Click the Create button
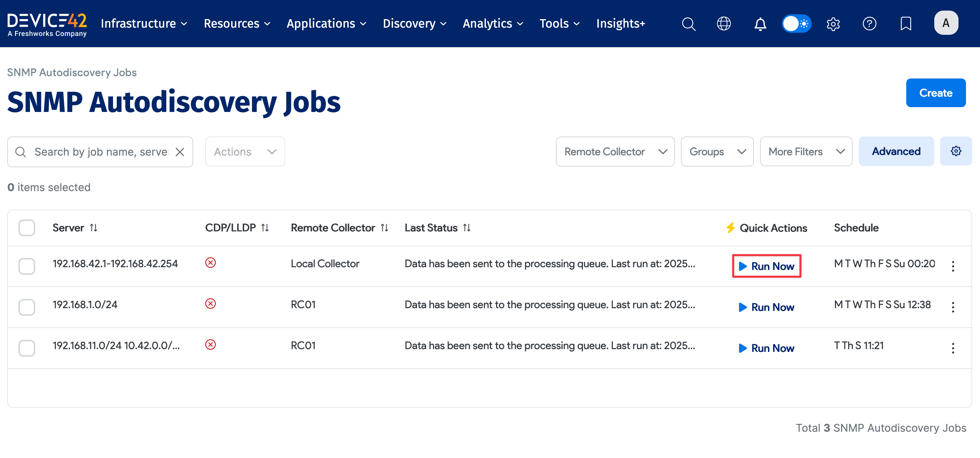980x458 pixels. (936, 92)
